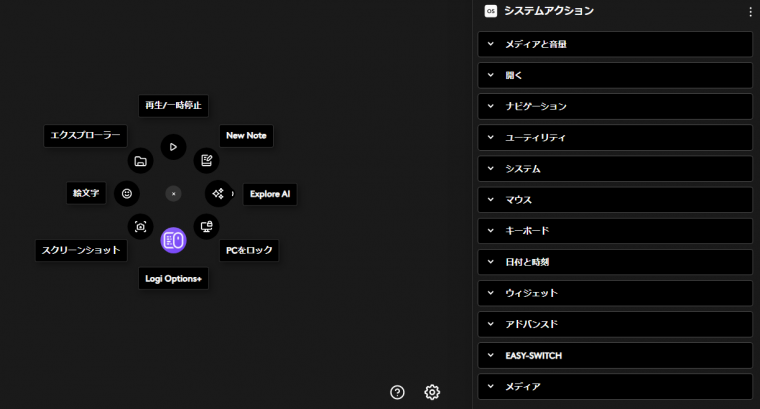Expand the ユーティリティ category
760x409 pixels.
click(x=615, y=137)
